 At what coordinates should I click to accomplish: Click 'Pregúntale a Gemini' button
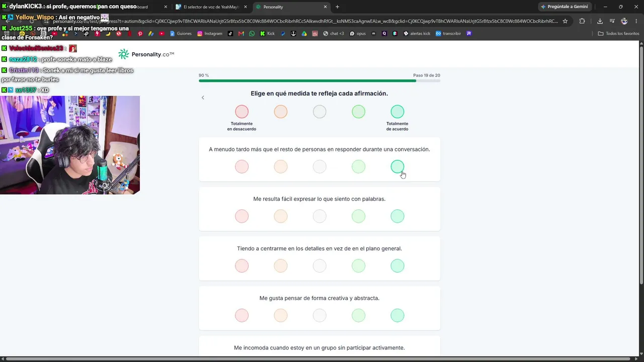point(565,7)
